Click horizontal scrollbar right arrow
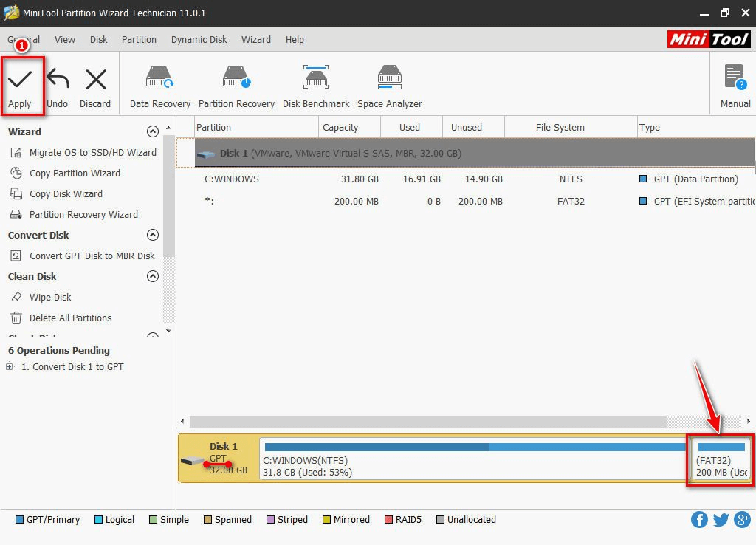 pyautogui.click(x=749, y=421)
